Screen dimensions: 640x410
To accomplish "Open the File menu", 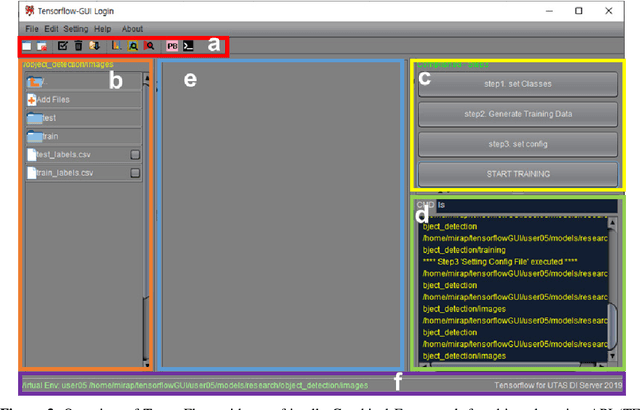I will 32,29.
